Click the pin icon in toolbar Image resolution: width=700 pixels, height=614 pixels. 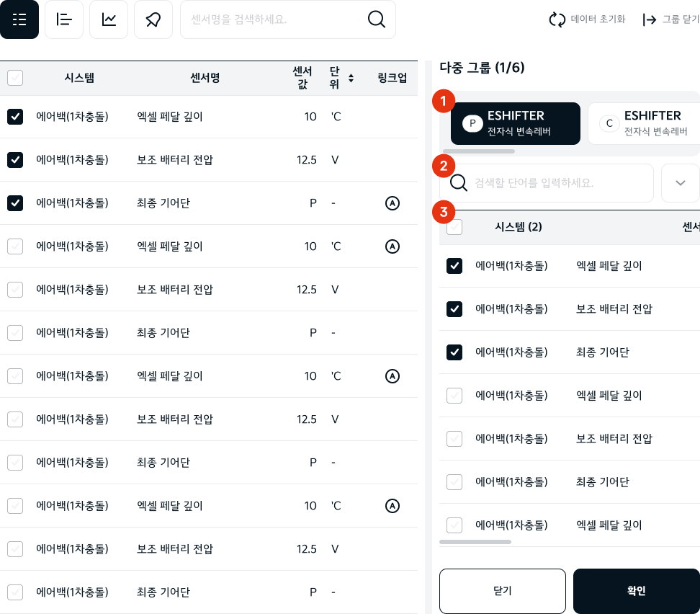click(x=153, y=19)
